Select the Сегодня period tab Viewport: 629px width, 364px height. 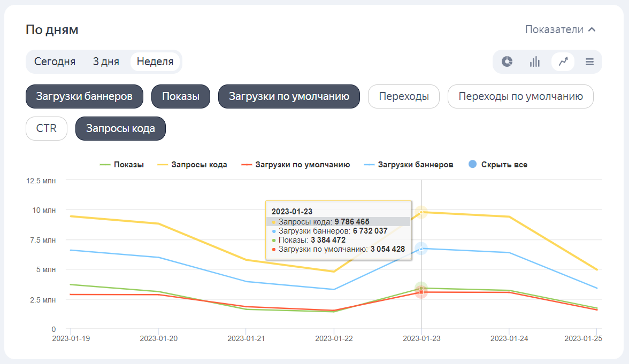[55, 61]
